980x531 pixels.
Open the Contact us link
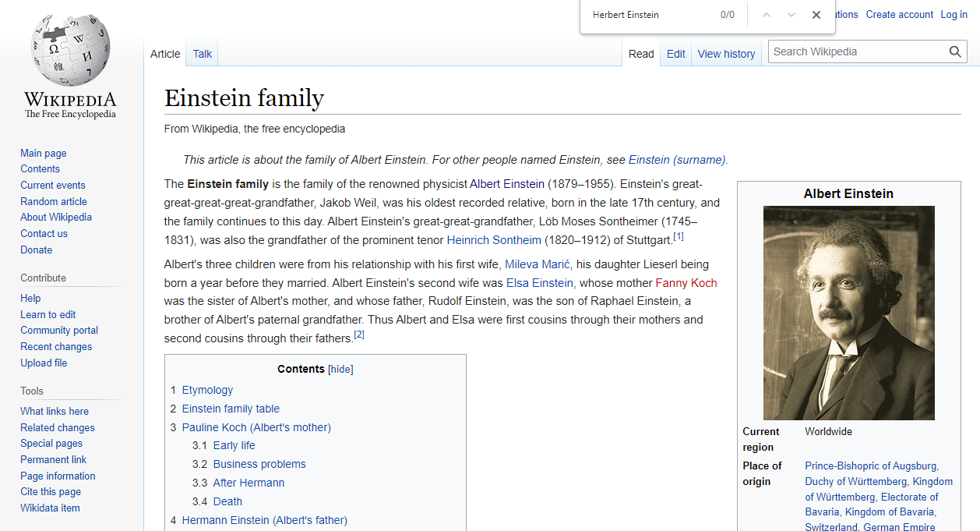tap(44, 234)
